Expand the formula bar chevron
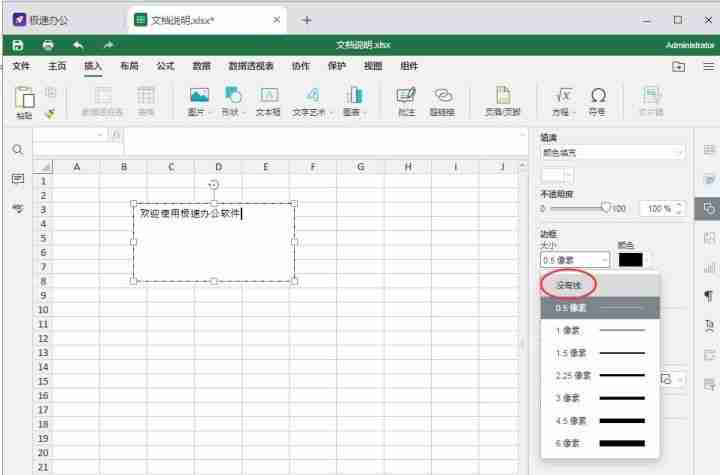The width and height of the screenshot is (720, 475). (523, 135)
